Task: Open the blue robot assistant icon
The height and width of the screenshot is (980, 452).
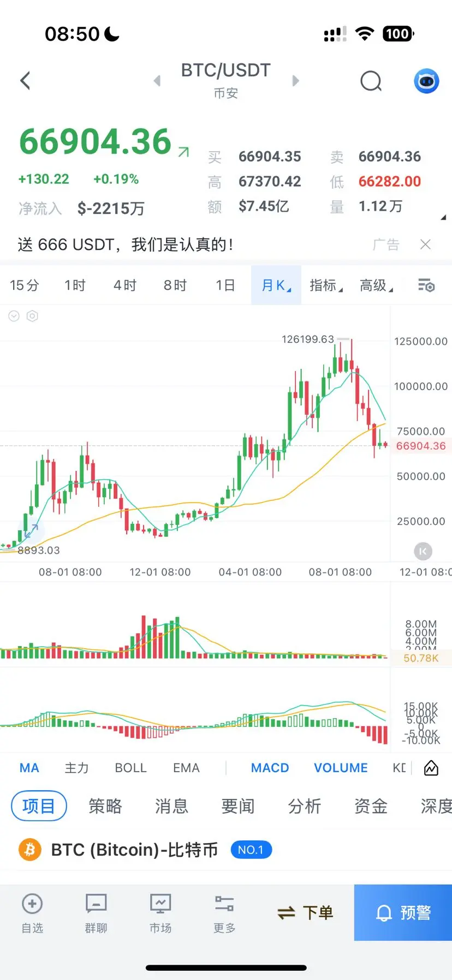Action: tap(426, 81)
